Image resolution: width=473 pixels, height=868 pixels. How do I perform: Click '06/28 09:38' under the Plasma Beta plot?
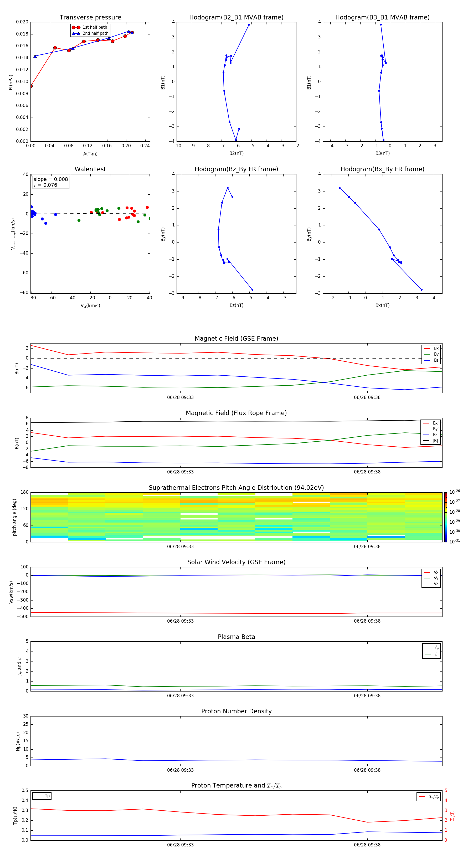tap(367, 695)
